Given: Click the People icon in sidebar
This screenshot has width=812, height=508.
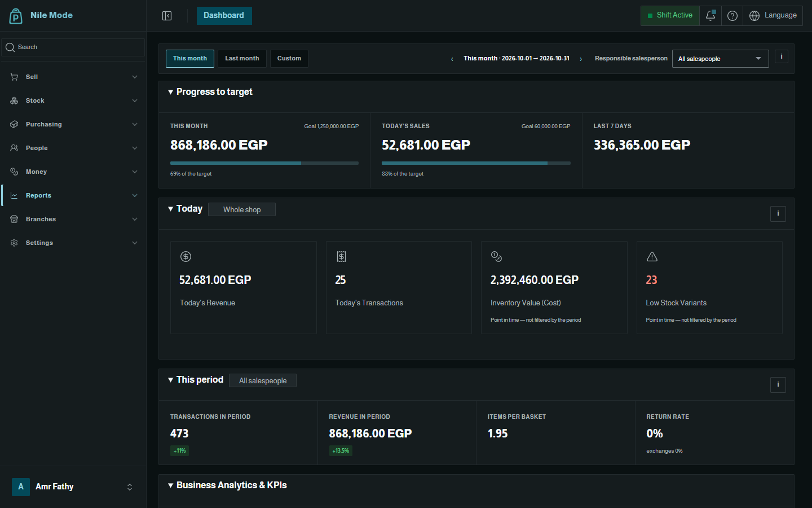Looking at the screenshot, I should coord(14,148).
